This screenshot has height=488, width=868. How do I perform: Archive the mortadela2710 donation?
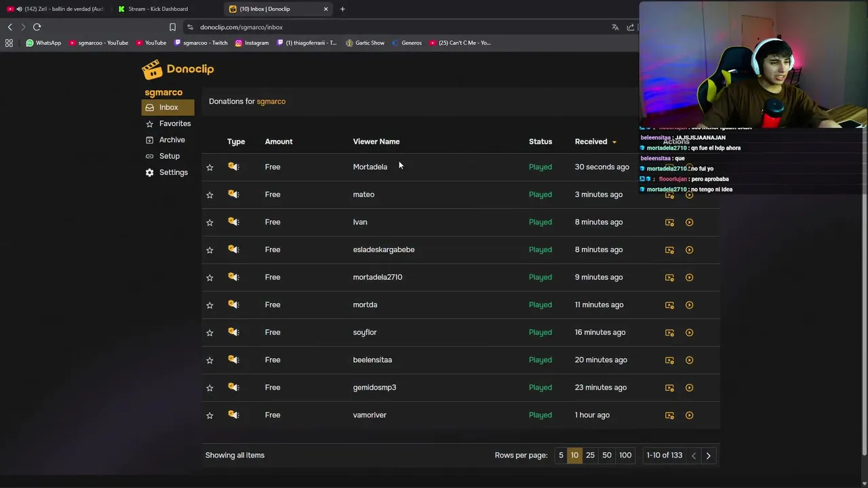(x=669, y=277)
